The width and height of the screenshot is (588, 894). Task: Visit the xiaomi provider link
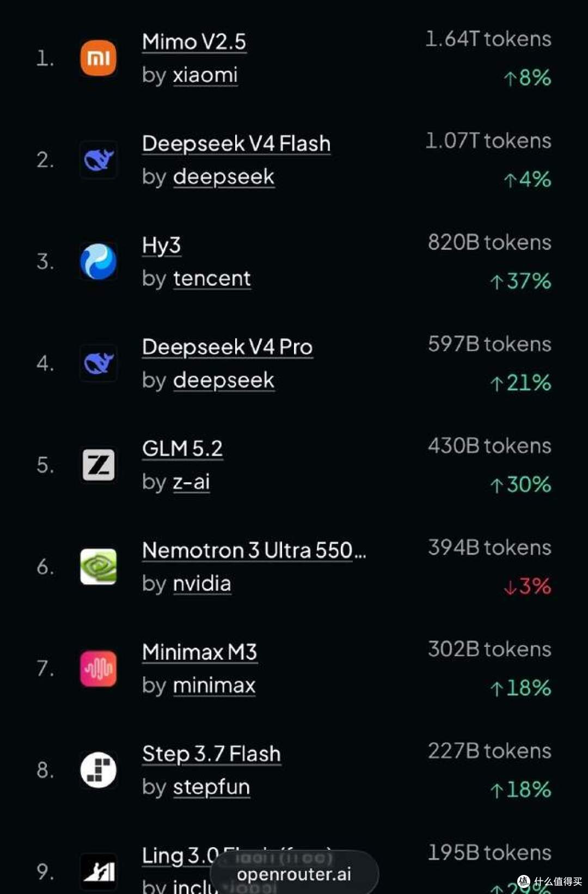(x=205, y=75)
